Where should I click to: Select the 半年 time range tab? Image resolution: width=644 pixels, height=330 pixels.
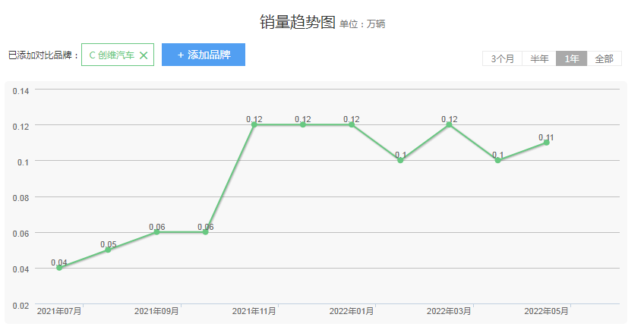[x=539, y=59]
